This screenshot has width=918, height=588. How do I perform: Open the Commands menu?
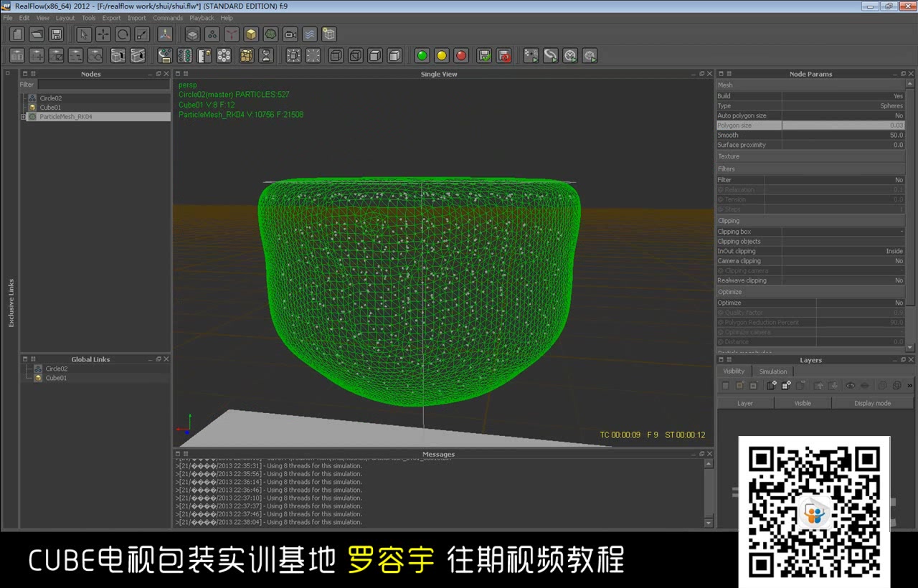(168, 18)
